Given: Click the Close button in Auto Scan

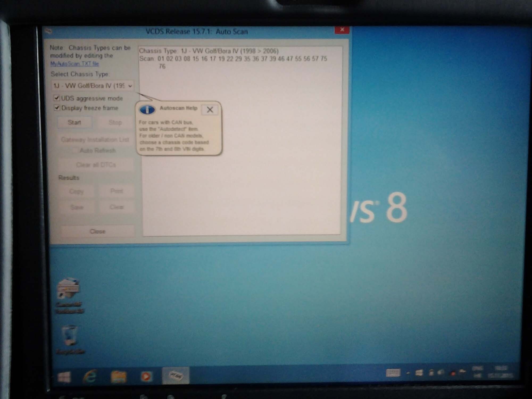Looking at the screenshot, I should [97, 231].
